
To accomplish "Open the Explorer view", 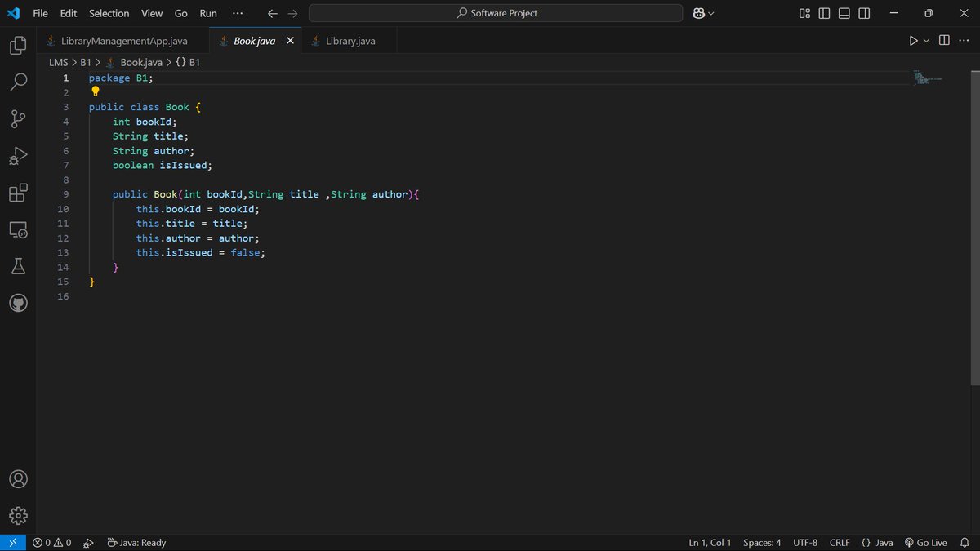I will coord(18,45).
